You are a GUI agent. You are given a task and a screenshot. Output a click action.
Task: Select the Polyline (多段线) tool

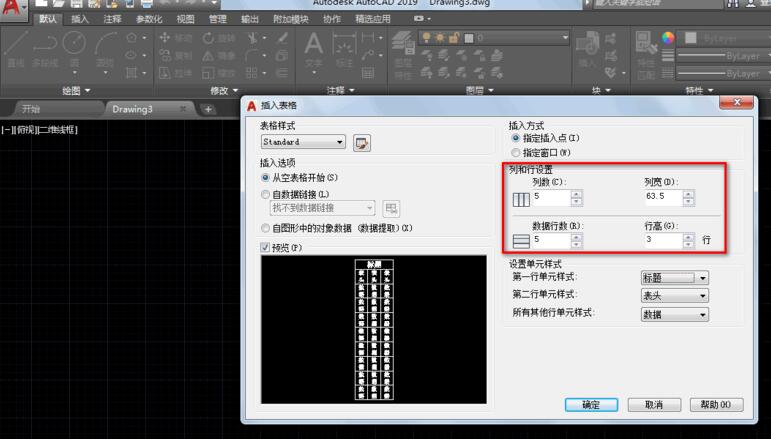point(45,49)
